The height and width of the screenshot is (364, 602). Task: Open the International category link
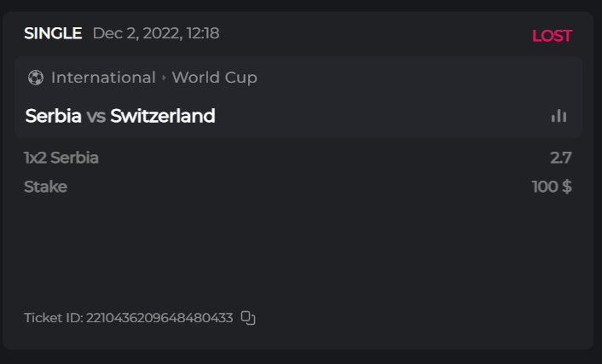click(x=103, y=78)
